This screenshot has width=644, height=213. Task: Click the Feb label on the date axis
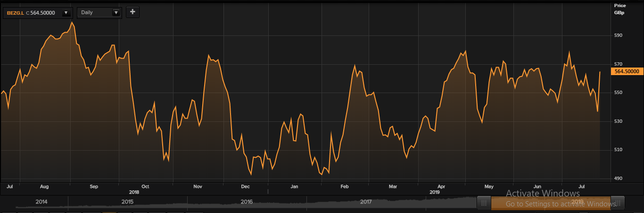[x=345, y=187]
